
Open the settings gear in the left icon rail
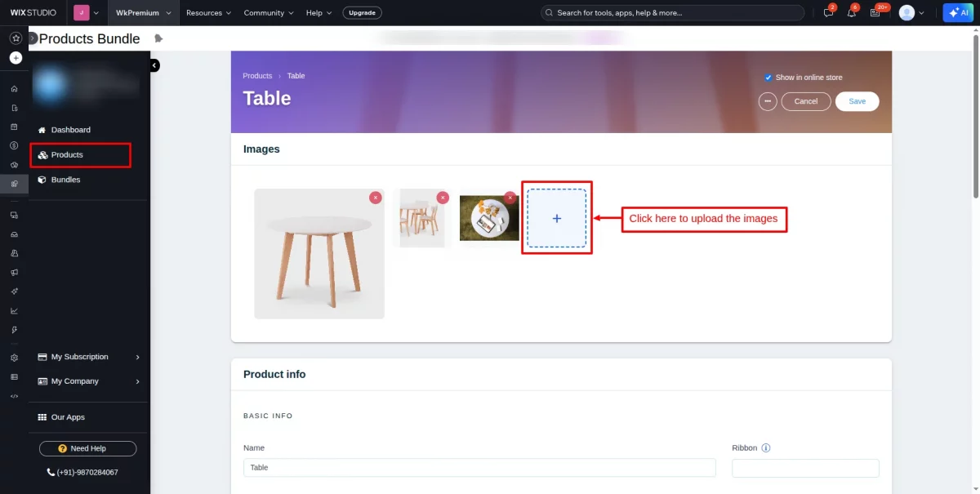click(15, 357)
